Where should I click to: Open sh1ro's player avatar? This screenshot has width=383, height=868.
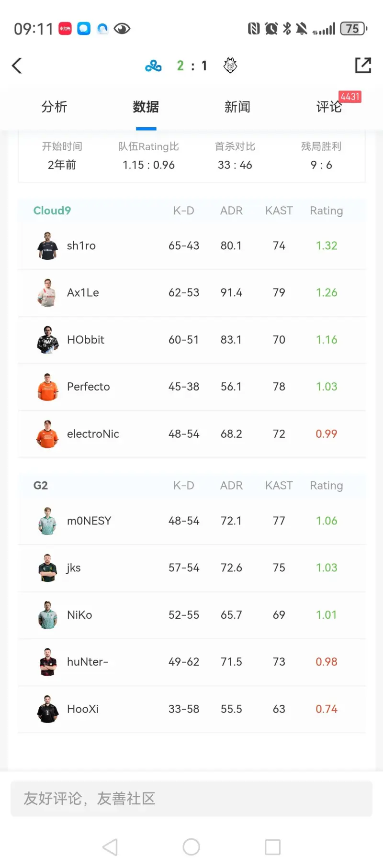(47, 246)
